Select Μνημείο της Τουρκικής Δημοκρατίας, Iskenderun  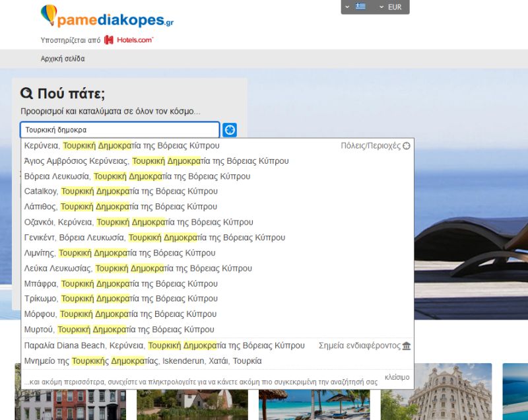pyautogui.click(x=217, y=361)
